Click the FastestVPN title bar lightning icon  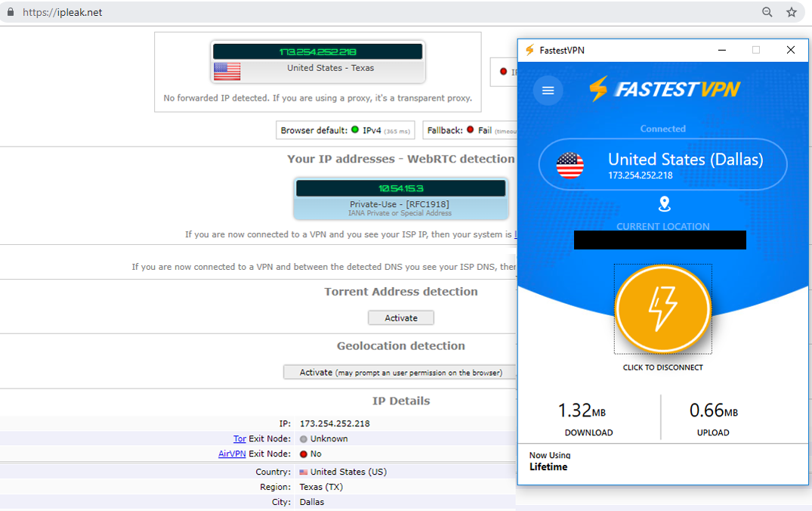[x=529, y=51]
